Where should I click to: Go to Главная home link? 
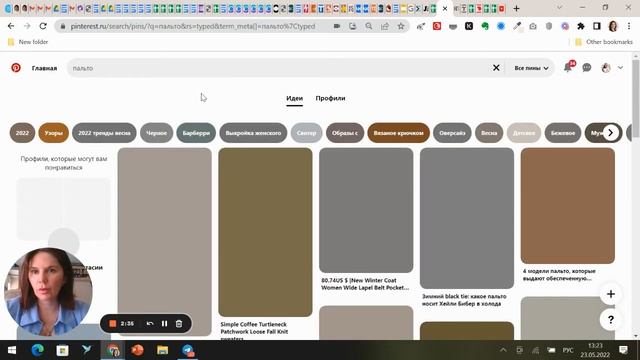pos(44,68)
